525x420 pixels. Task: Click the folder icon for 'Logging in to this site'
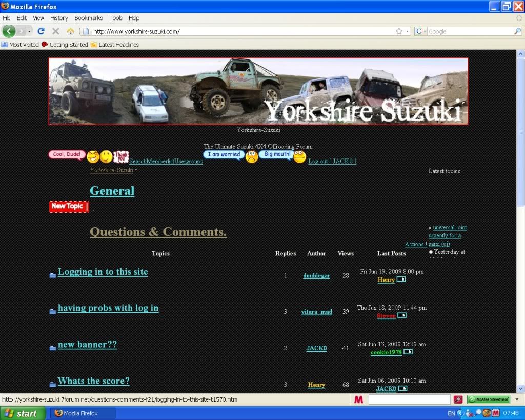coord(53,275)
